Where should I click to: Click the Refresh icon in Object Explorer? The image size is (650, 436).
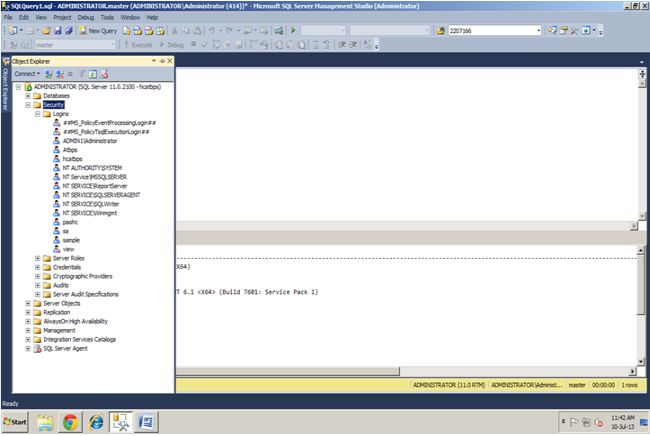pyautogui.click(x=93, y=74)
